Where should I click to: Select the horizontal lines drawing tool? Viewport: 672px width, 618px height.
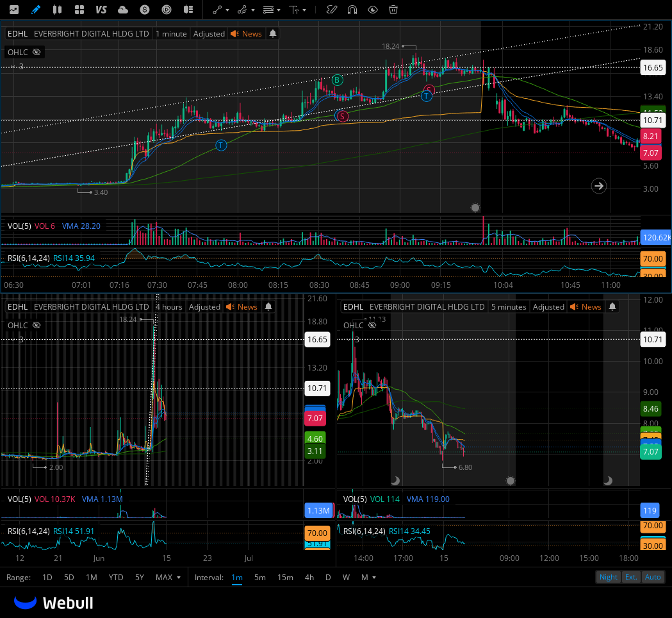coord(268,10)
